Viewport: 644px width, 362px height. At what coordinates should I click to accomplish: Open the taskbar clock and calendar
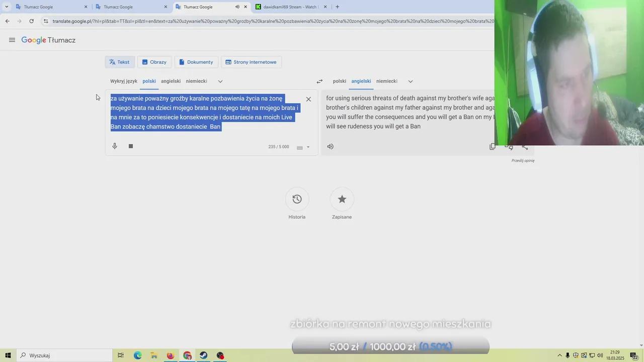(x=615, y=355)
